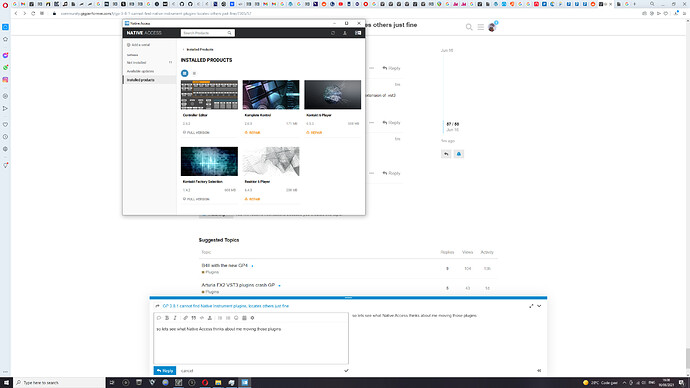Switch to grid view of installed products
Viewport: 690px width, 388px height.
(x=185, y=73)
